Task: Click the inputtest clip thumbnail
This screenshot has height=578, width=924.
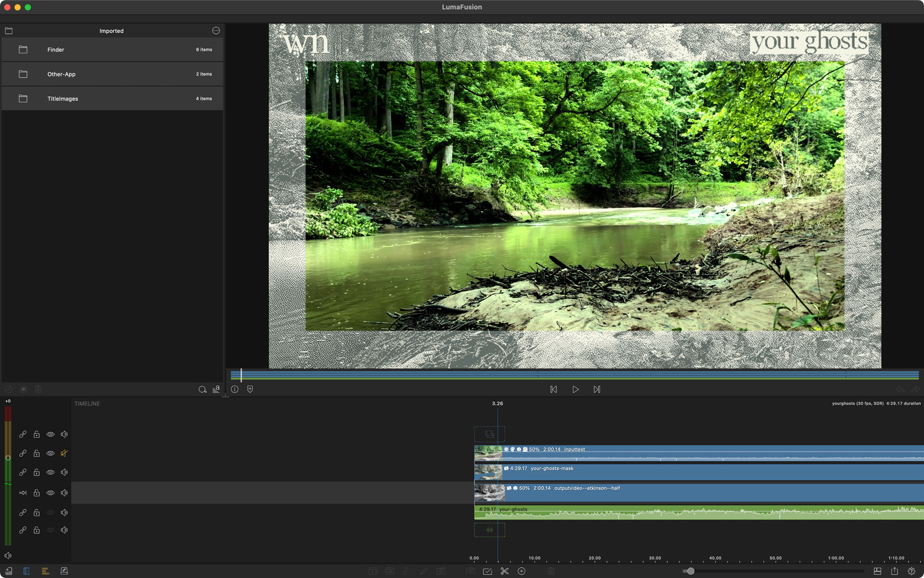Action: [x=488, y=453]
